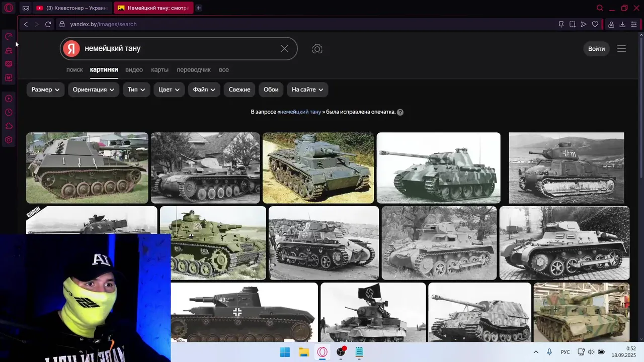The height and width of the screenshot is (362, 644).
Task: Open GX Cleaner broom icon in sidebar
Action: pyautogui.click(x=9, y=50)
